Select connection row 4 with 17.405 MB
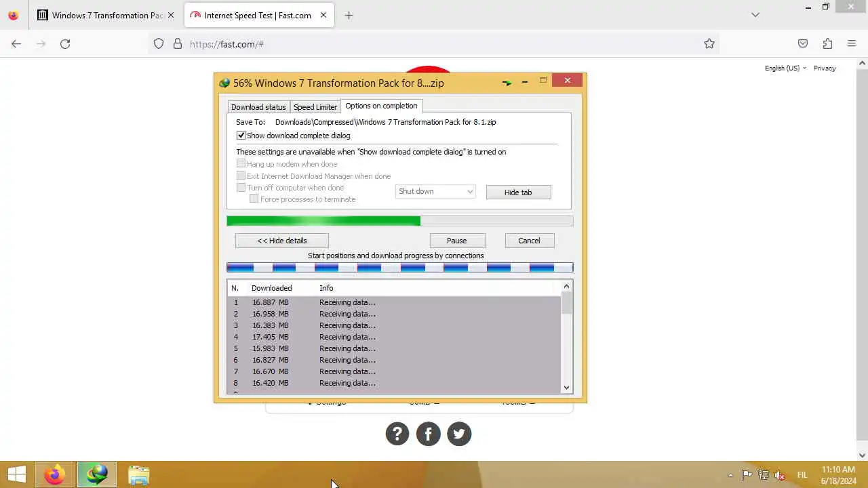The width and height of the screenshot is (868, 488). tap(394, 337)
